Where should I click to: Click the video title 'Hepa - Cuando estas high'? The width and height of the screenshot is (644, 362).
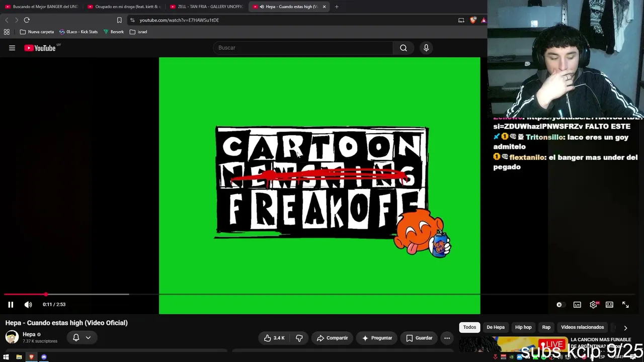[66, 323]
